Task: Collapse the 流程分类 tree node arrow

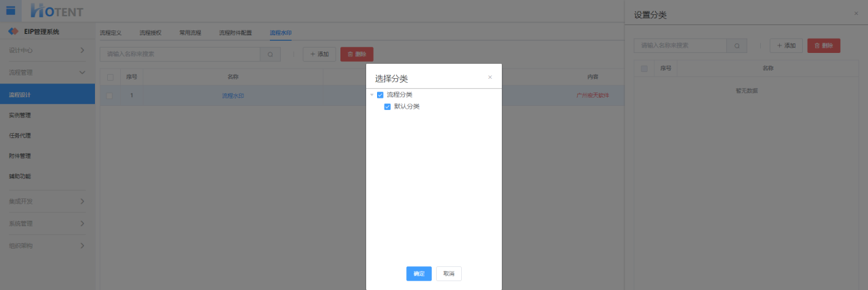Action: 372,95
